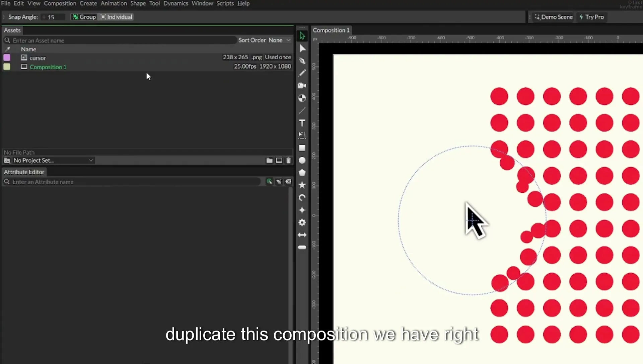The image size is (643, 364).
Task: Click the Name column header
Action: tap(28, 49)
